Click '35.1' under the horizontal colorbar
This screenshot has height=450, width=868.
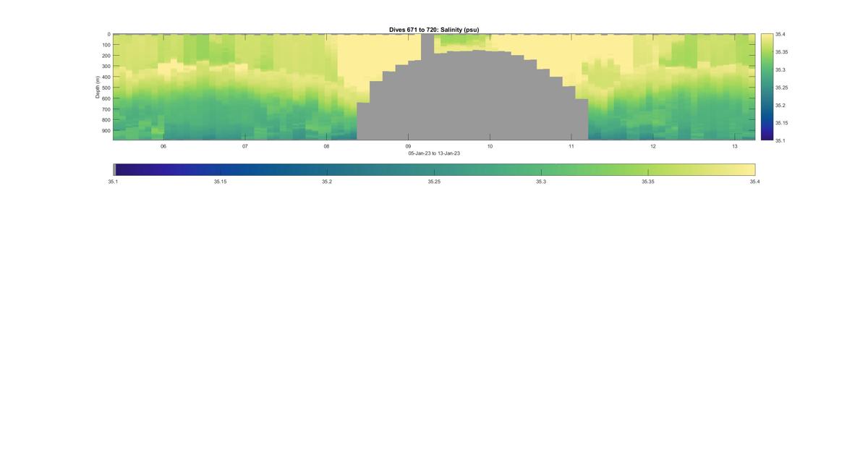tap(113, 182)
